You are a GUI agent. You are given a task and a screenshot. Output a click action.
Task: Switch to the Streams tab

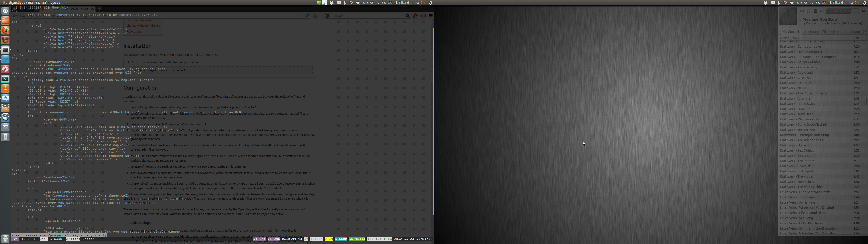(853, 32)
